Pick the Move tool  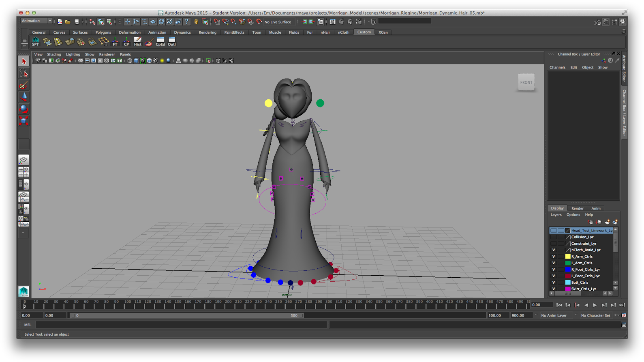24,97
